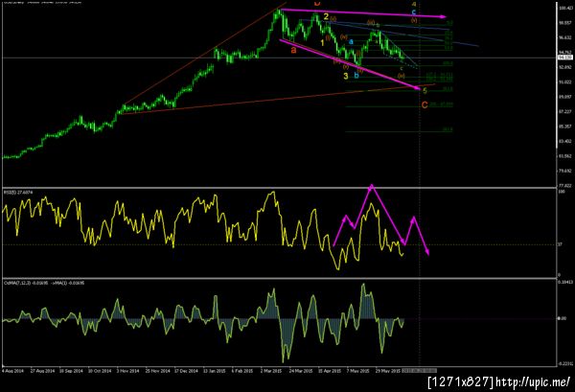Select the blue wave label 'c' near the top right

pyautogui.click(x=414, y=12)
